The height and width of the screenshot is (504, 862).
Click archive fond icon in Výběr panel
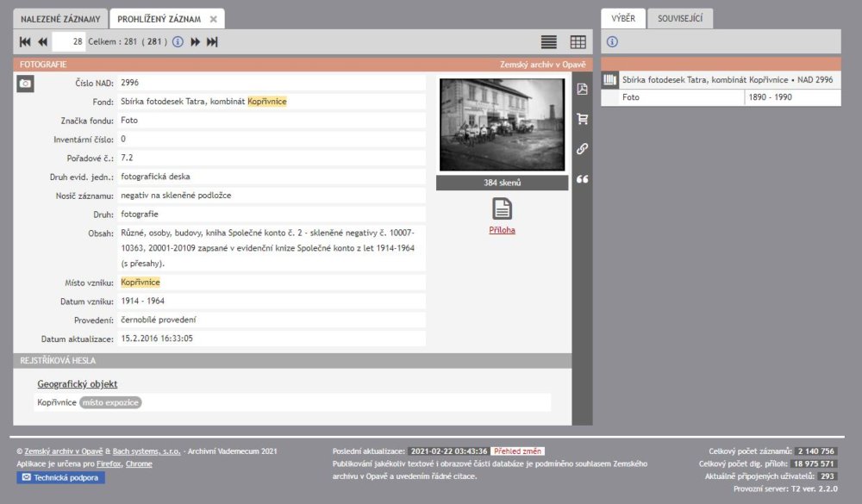pos(609,80)
